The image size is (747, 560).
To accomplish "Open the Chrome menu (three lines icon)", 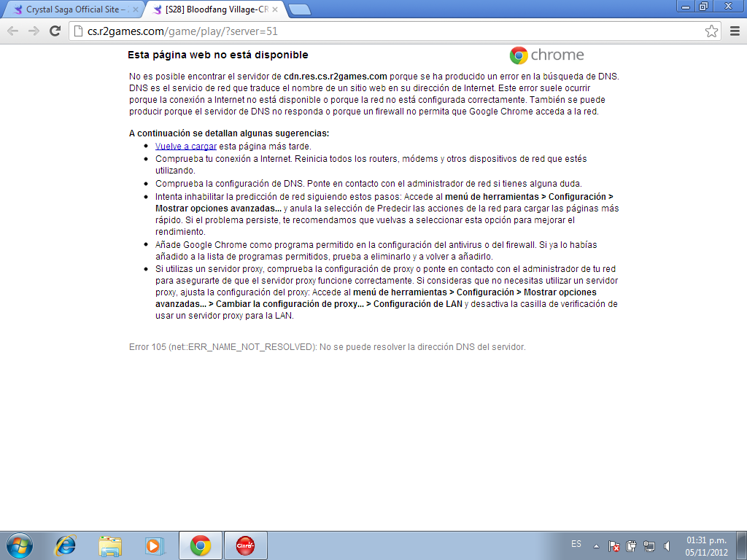I will [x=735, y=31].
